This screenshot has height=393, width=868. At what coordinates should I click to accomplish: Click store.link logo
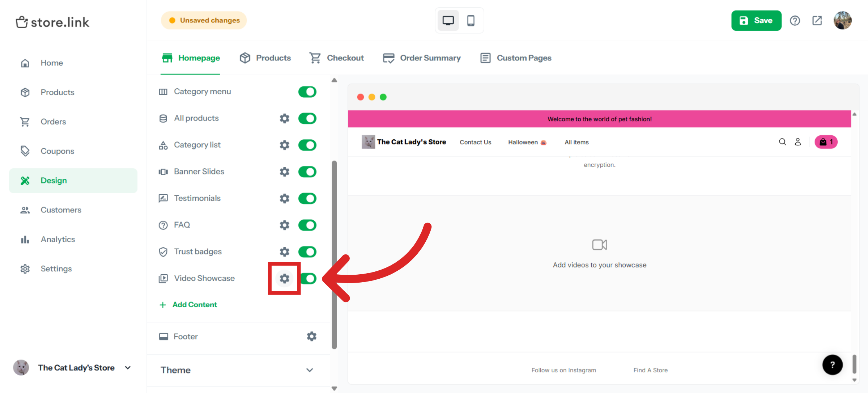pos(52,22)
